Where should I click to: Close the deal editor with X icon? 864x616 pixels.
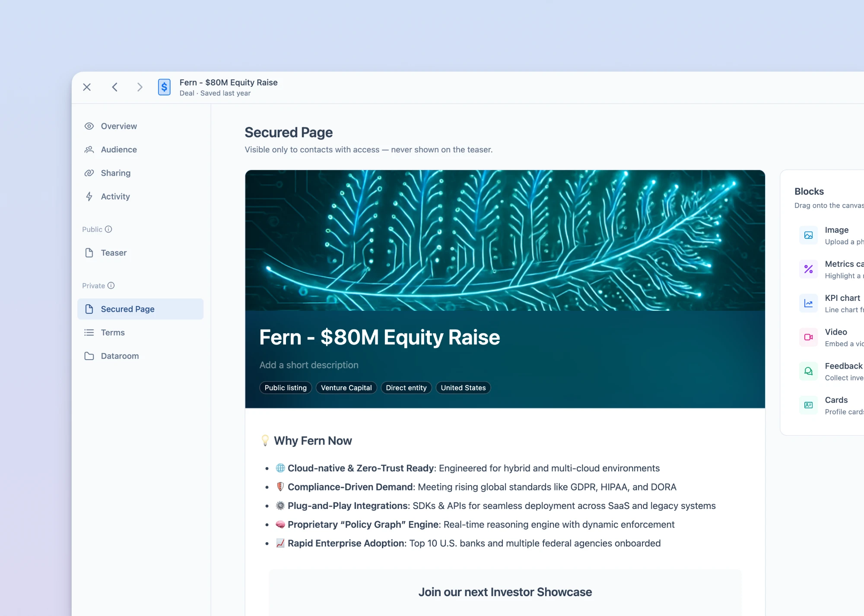[x=87, y=87]
